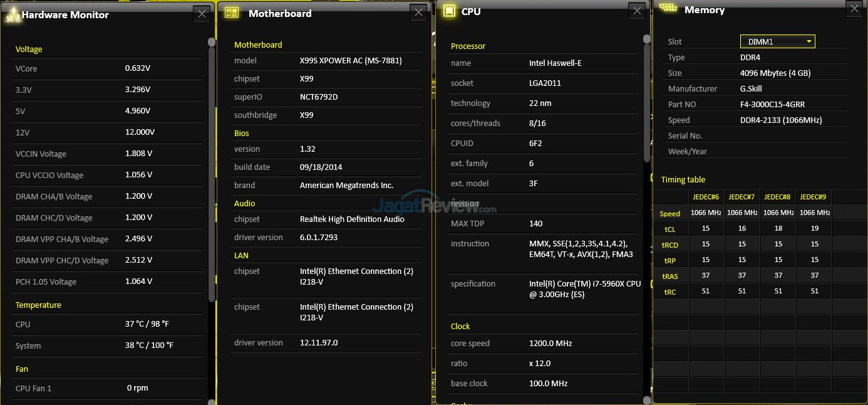Open the DIMM1 slot dropdown
This screenshot has height=405, width=868.
point(777,41)
